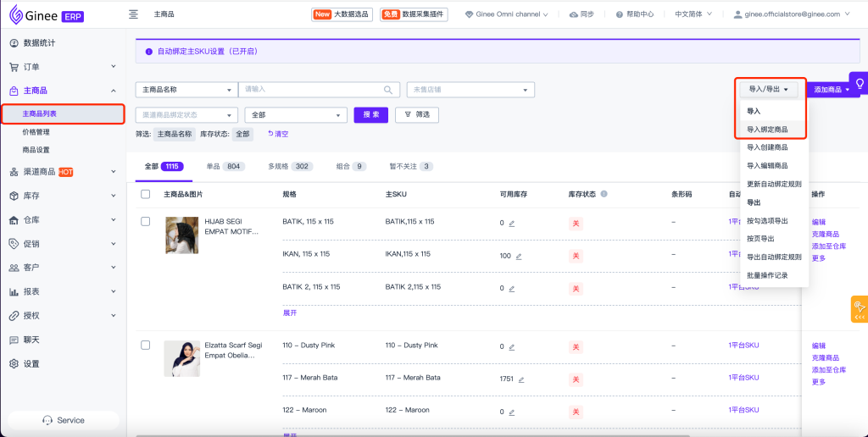This screenshot has width=868, height=437.
Task: Click the search magnifier icon
Action: 389,90
